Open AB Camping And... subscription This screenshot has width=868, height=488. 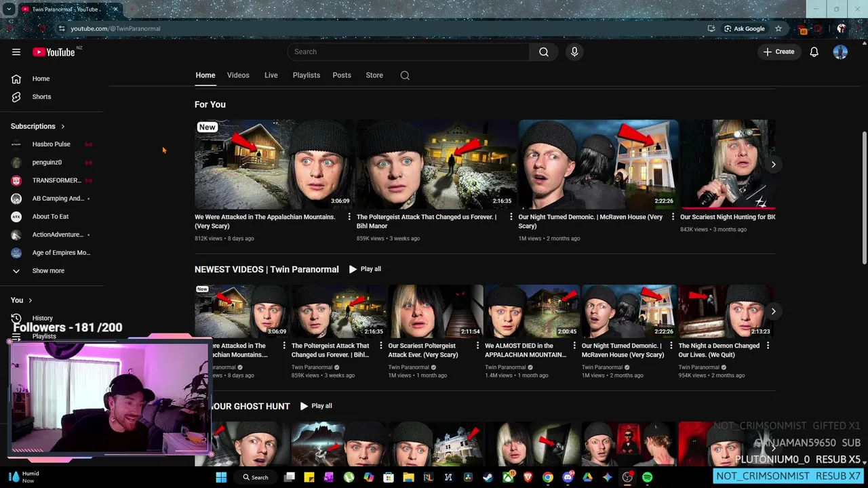click(52, 199)
